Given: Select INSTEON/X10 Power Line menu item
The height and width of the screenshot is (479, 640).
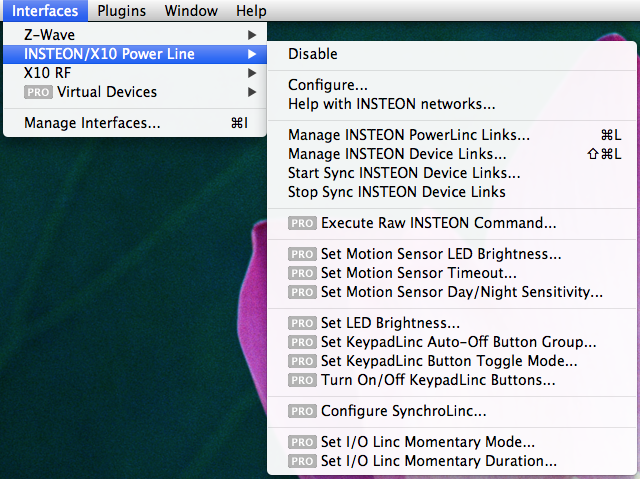Looking at the screenshot, I should click(135, 54).
